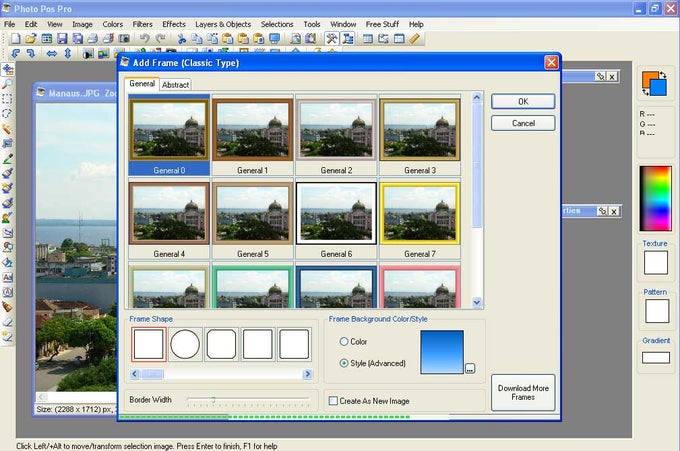Select the text tool in left toolbar

(x=7, y=277)
